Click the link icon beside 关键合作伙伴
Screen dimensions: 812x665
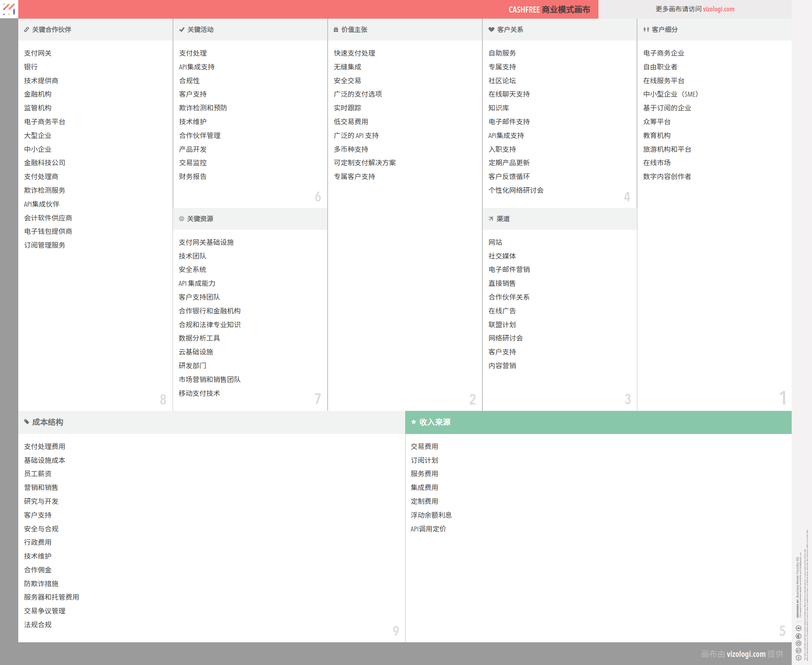pyautogui.click(x=26, y=30)
